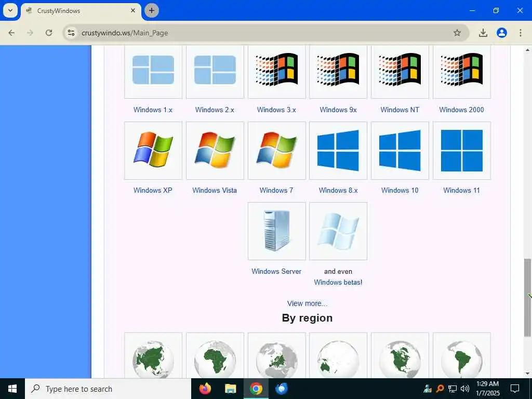
Task: Open a new browser tab
Action: (x=152, y=10)
